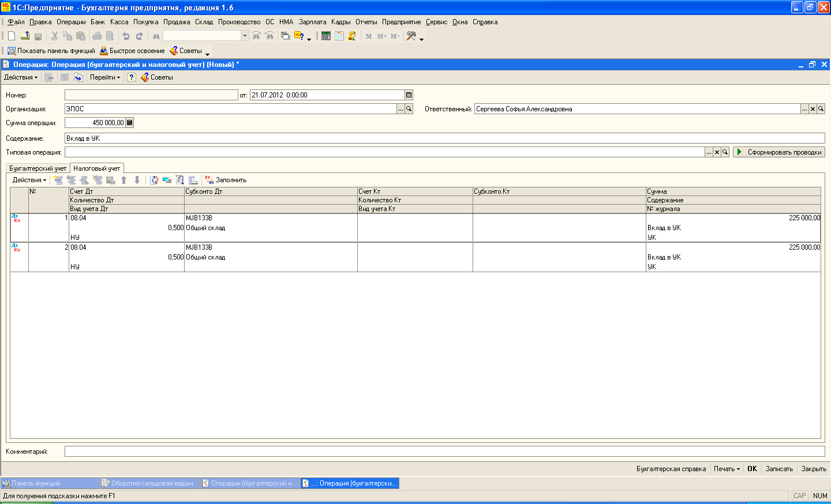This screenshot has height=504, width=831.
Task: Clear the Ответственный field with X button
Action: point(813,109)
